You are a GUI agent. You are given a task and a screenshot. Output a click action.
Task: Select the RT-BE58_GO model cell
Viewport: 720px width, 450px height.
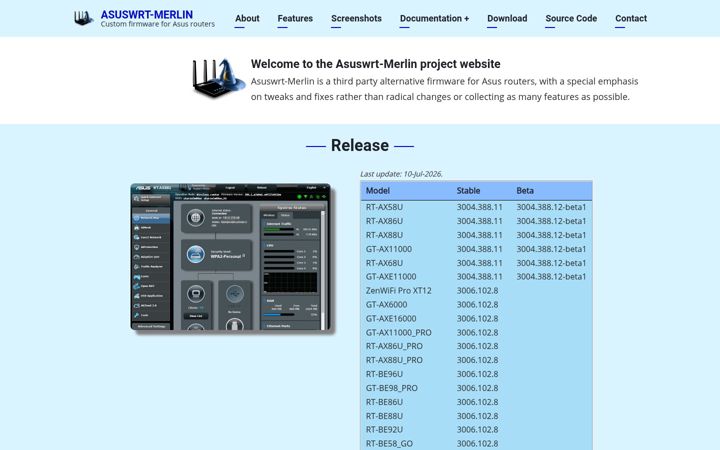[x=389, y=444]
